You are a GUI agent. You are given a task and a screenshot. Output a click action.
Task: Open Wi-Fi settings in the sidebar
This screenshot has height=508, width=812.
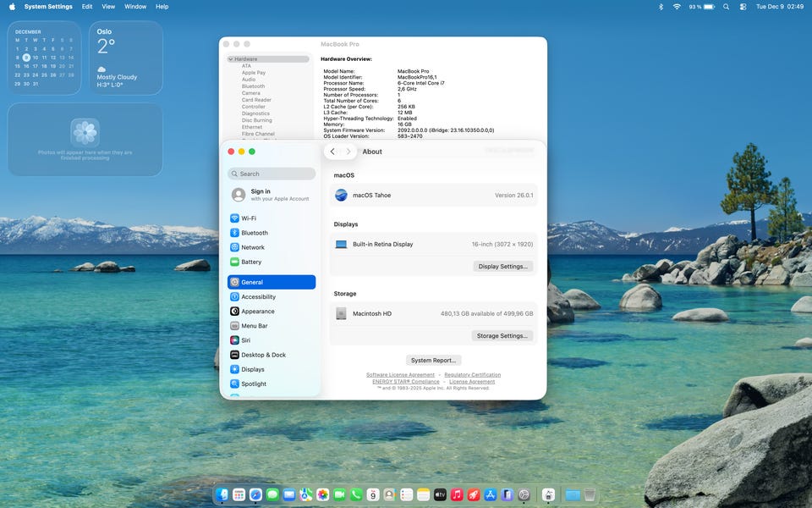click(248, 218)
